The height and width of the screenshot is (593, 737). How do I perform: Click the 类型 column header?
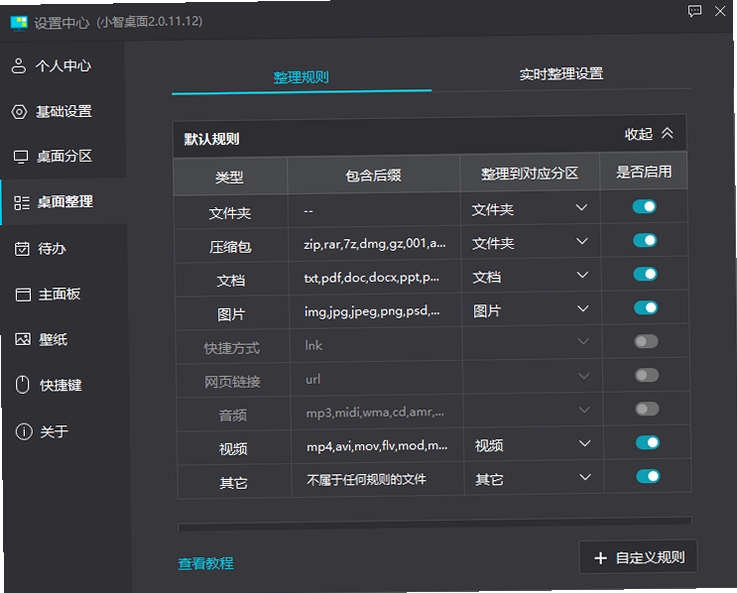(x=230, y=177)
